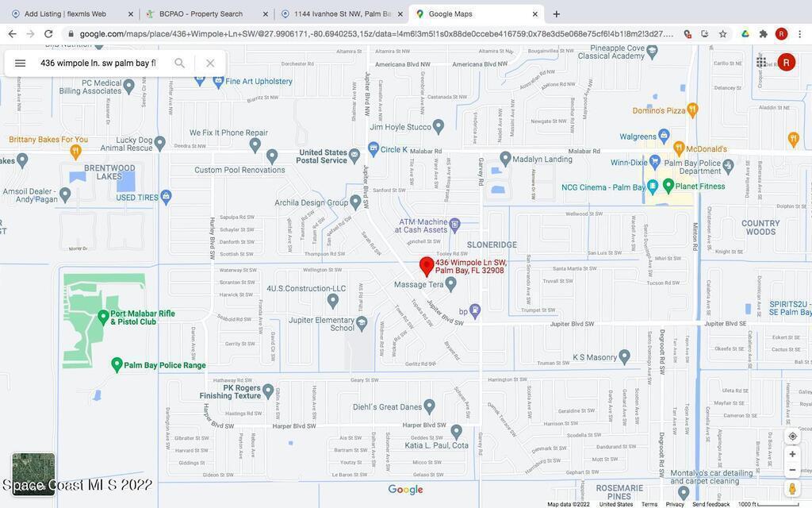Zoom in on the map
Viewport: 812px width, 508px height.
(x=792, y=454)
